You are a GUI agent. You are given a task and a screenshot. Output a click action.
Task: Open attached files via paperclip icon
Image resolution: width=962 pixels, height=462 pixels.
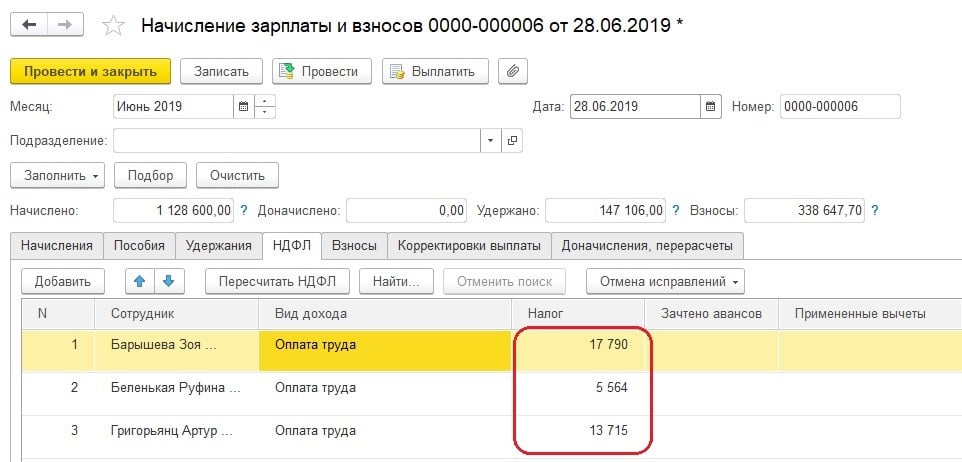pos(513,71)
